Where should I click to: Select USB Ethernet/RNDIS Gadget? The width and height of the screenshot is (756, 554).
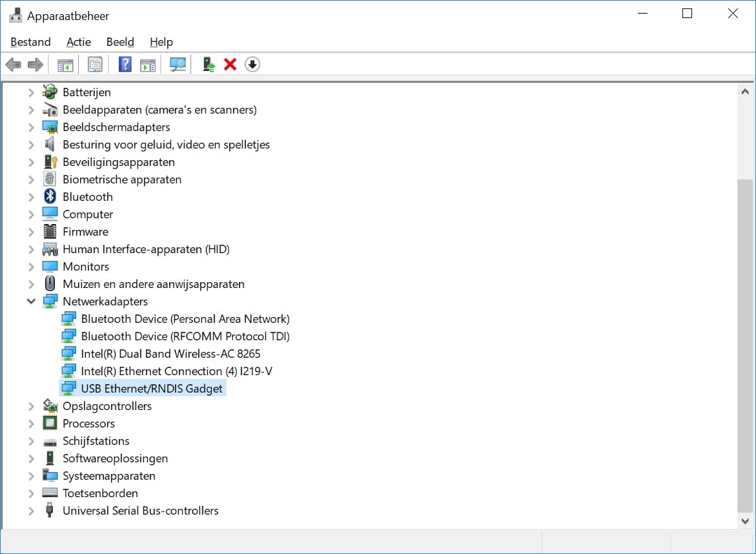pyautogui.click(x=151, y=388)
